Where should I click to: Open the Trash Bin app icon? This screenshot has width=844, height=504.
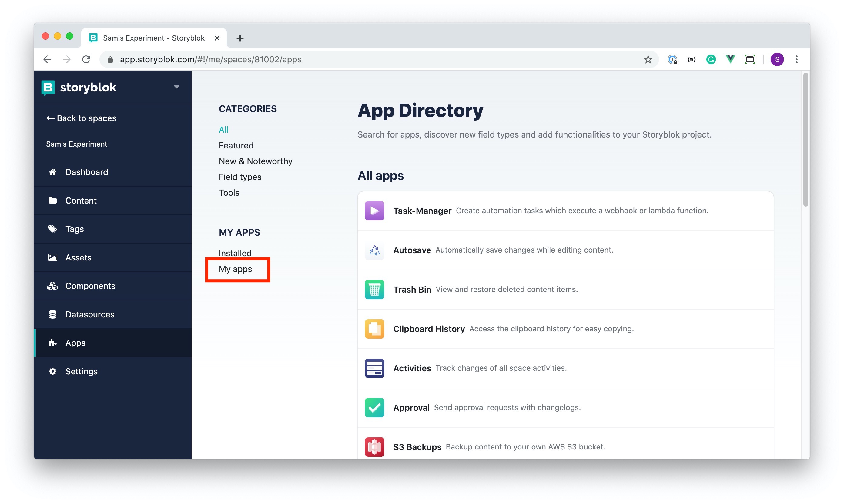374,289
